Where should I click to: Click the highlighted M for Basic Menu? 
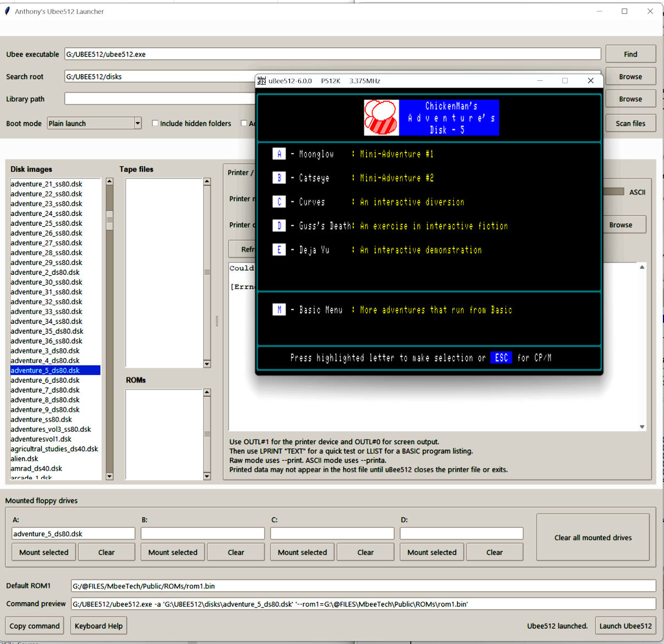pos(279,310)
